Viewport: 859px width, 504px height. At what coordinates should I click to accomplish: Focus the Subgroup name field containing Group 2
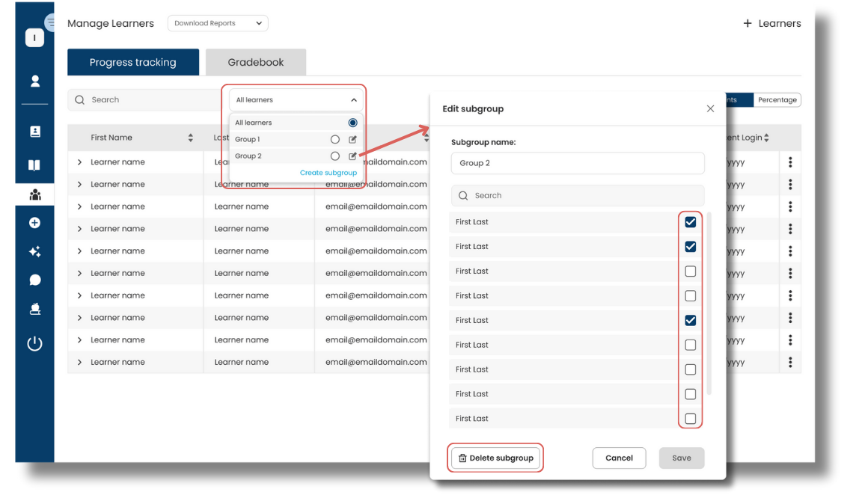coord(578,163)
